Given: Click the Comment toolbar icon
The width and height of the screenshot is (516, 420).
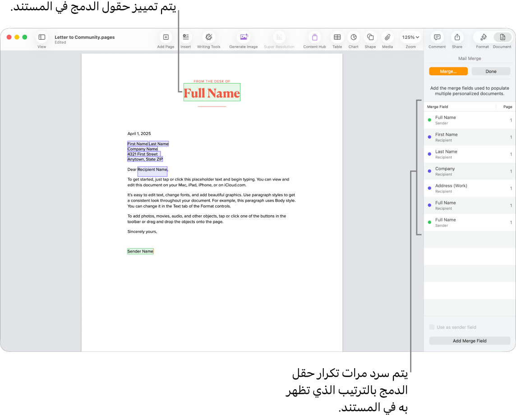Looking at the screenshot, I should coord(437,37).
